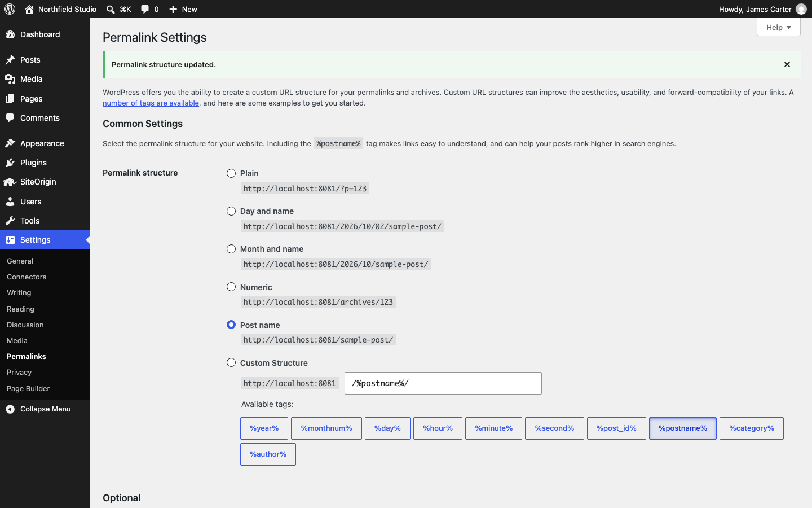This screenshot has height=508, width=812.
Task: Toggle the %postname% tag button
Action: (x=683, y=428)
